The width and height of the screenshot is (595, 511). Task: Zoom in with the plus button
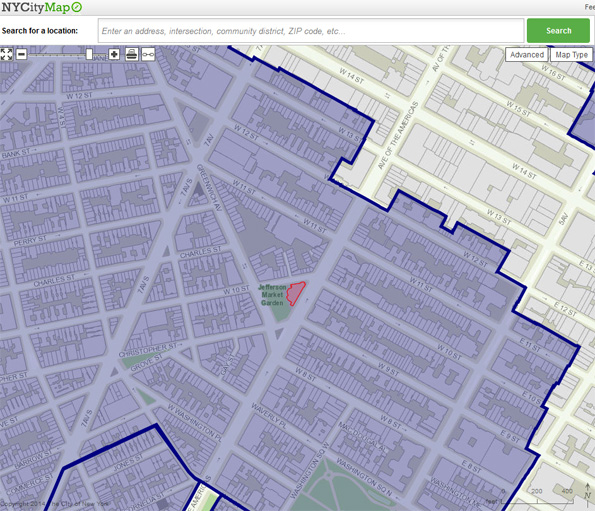tap(114, 54)
